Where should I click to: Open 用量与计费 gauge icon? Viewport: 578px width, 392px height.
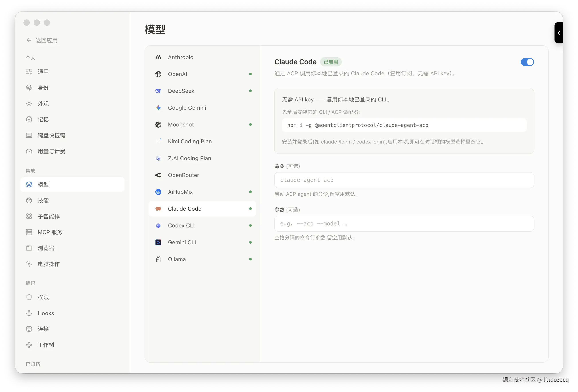[x=29, y=151]
